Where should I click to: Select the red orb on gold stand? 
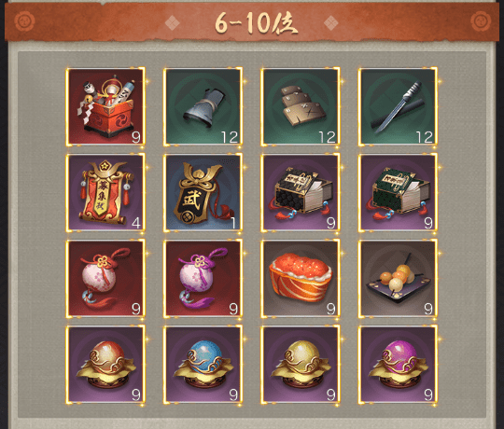[105, 365]
